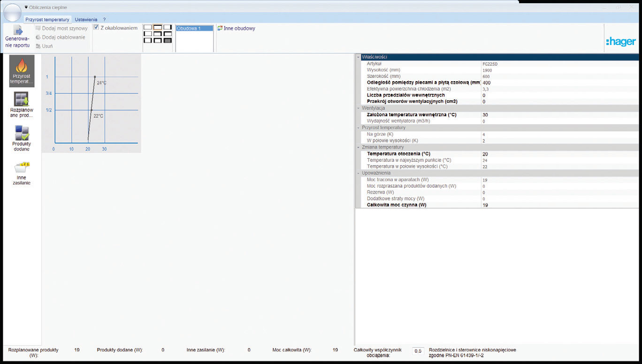Select the dark-filled enclosure layout icon
Image resolution: width=642 pixels, height=364 pixels.
168,40
